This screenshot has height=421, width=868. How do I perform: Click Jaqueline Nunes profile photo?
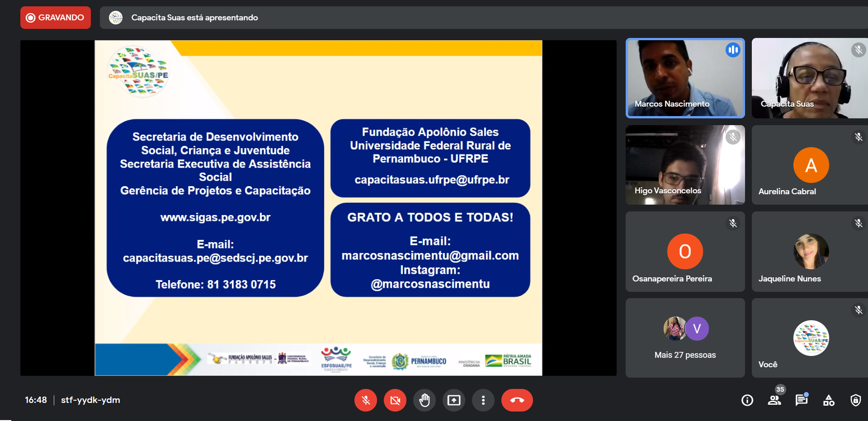[811, 251]
